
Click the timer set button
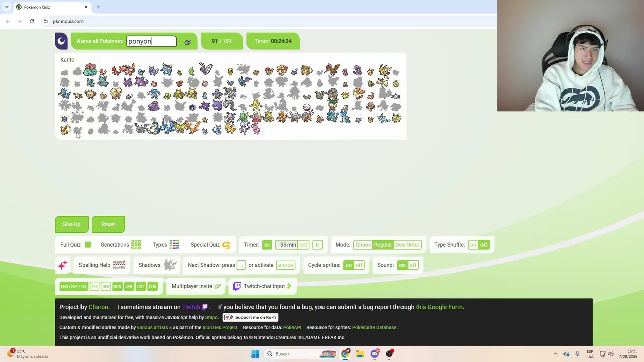(303, 245)
